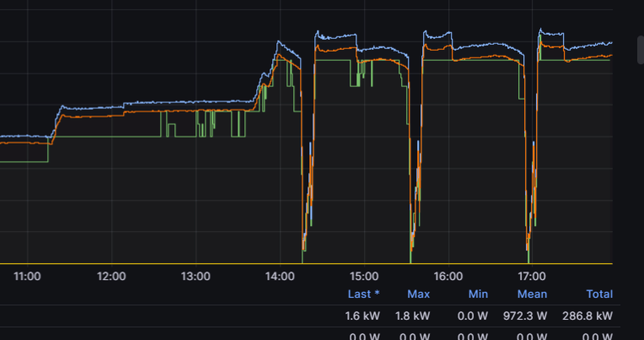
Task: Sort the legend by the "Last *" column
Action: (x=364, y=294)
